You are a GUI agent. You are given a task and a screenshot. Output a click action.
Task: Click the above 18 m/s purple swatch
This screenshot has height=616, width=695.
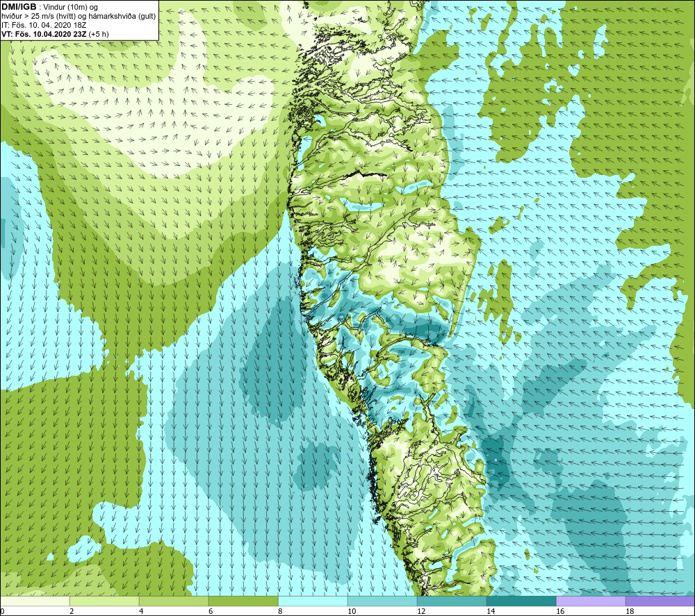(660, 601)
